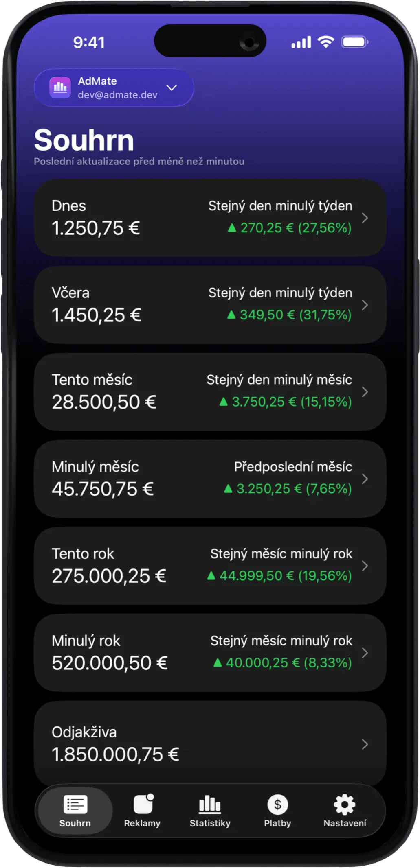Open the Platby dollar icon

277,805
